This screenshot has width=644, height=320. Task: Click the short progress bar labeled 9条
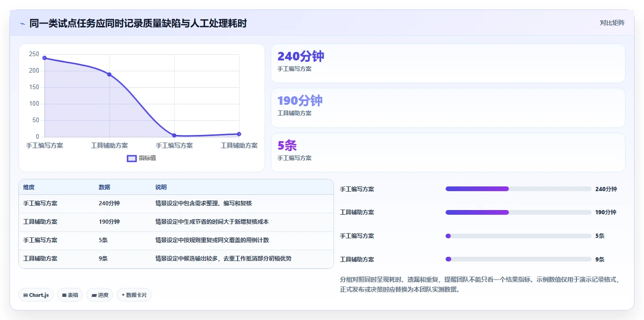(518, 259)
